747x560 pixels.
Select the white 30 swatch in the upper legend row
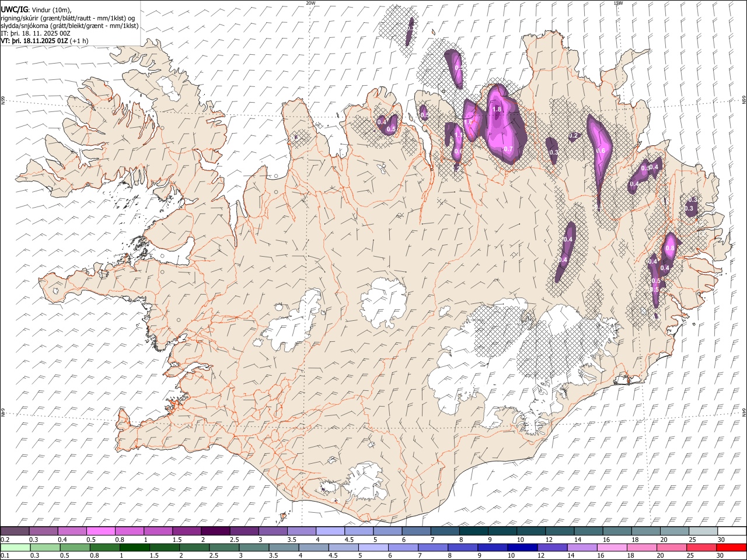click(x=732, y=531)
